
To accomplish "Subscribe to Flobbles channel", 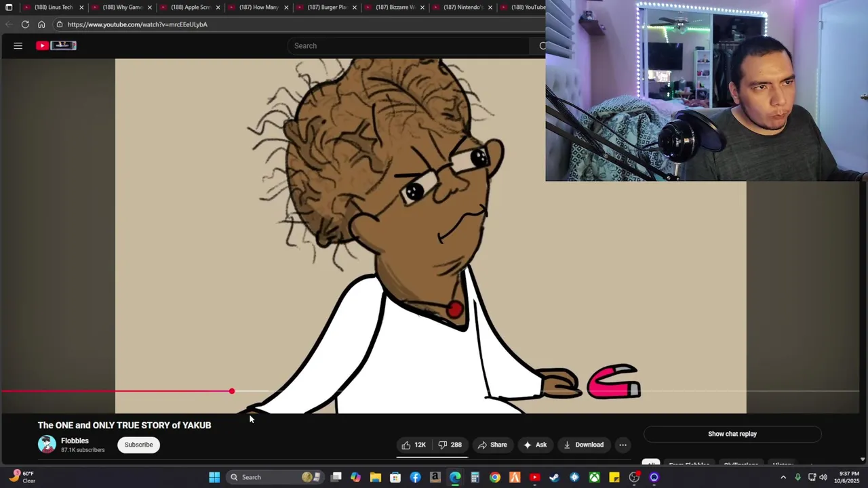I will [x=138, y=445].
